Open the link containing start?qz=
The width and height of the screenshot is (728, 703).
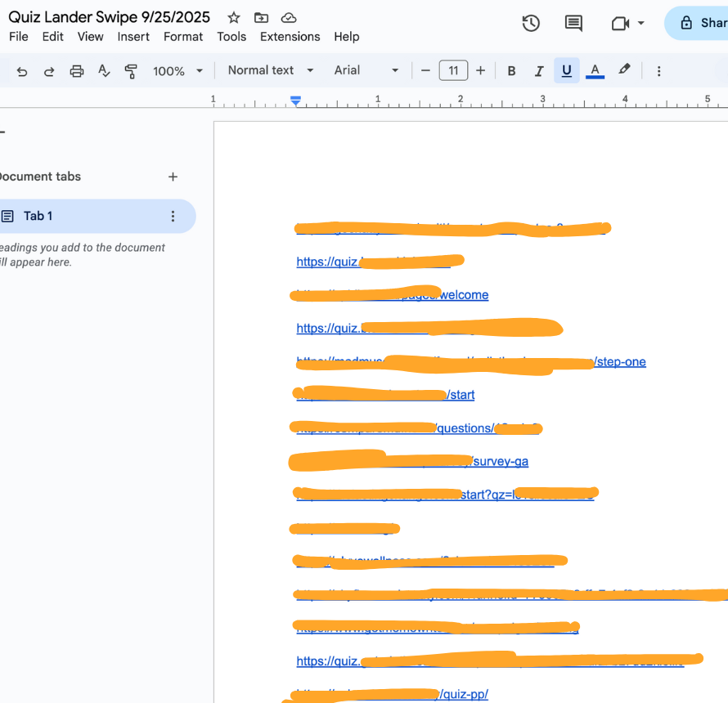(x=445, y=495)
